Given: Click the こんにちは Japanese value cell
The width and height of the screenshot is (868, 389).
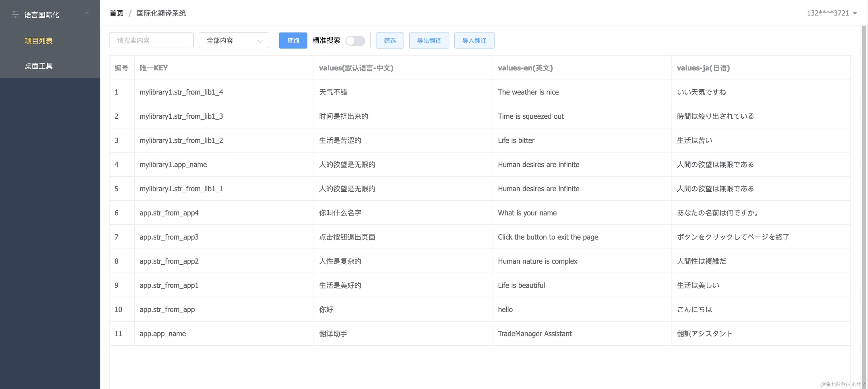Looking at the screenshot, I should point(694,309).
